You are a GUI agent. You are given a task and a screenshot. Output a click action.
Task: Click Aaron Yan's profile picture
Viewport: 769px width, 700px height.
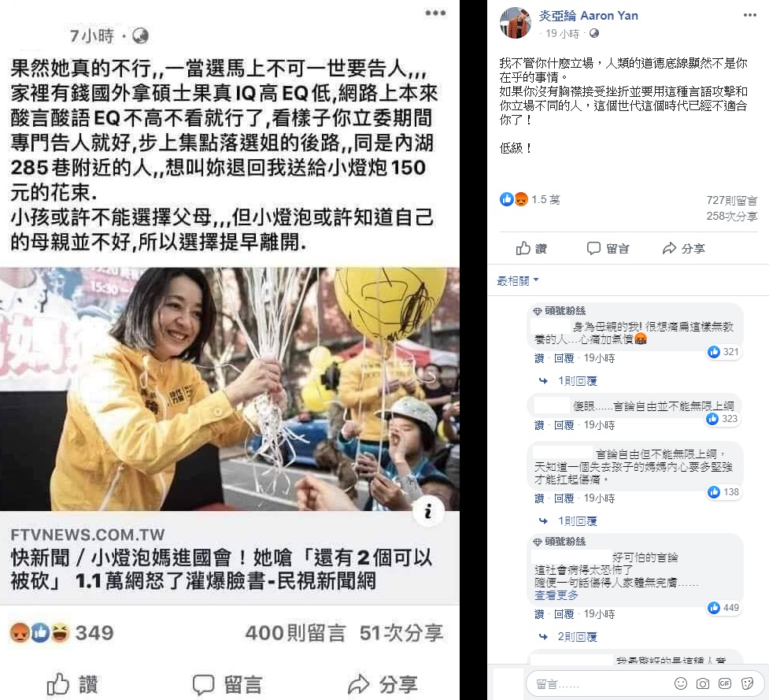516,23
